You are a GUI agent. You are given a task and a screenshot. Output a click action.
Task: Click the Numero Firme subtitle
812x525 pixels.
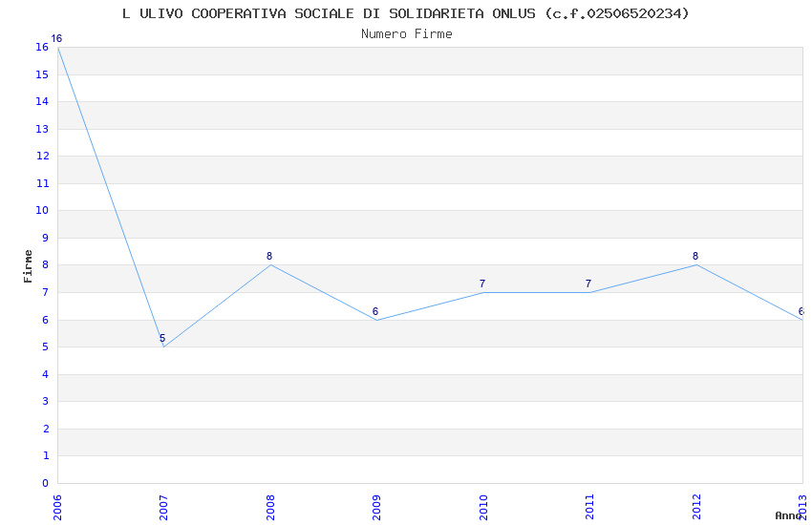[407, 33]
